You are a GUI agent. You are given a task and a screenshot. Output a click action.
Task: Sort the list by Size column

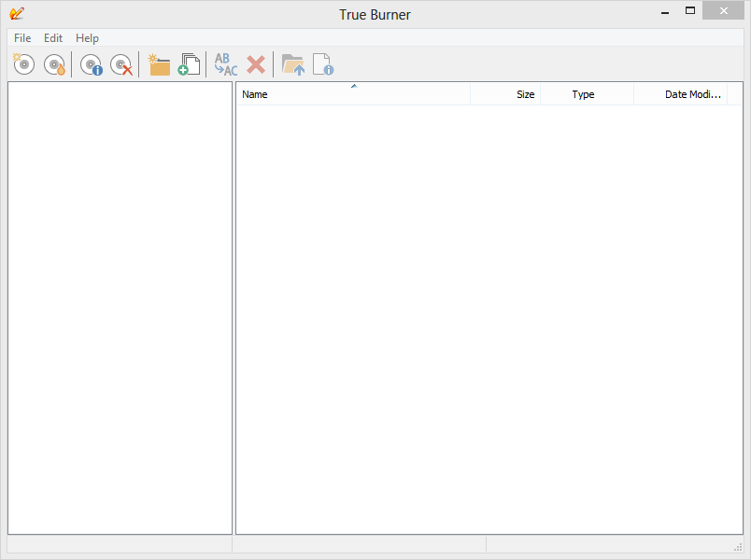tap(505, 94)
